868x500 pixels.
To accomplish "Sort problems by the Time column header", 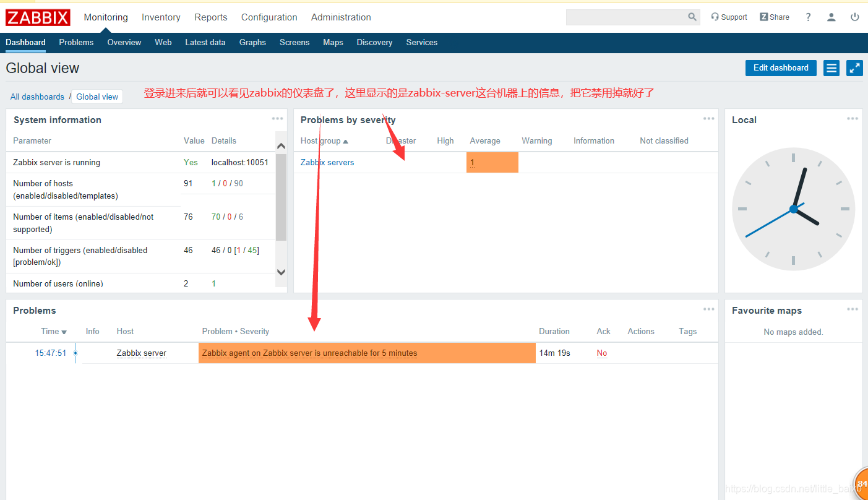I will (54, 332).
